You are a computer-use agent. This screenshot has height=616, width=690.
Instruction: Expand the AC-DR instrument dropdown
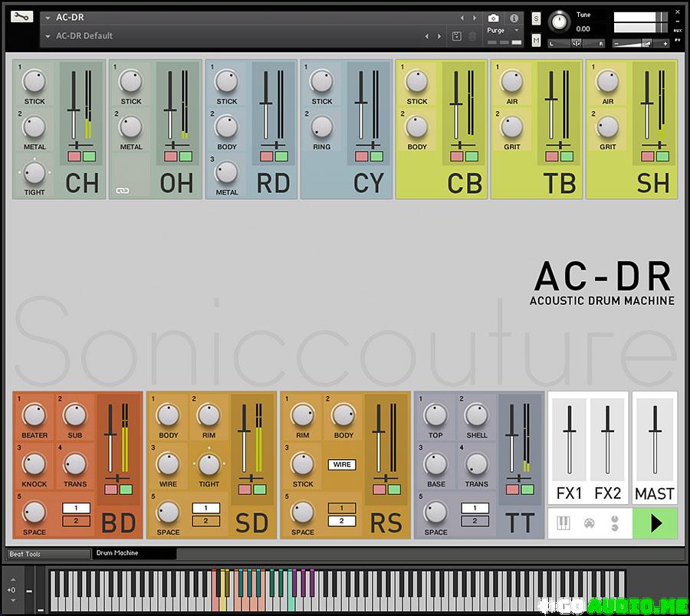pos(48,18)
